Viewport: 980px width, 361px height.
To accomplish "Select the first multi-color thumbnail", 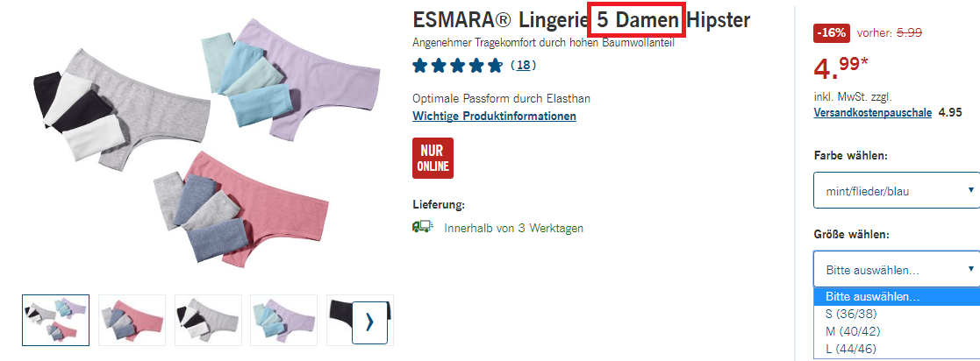I will tap(55, 320).
